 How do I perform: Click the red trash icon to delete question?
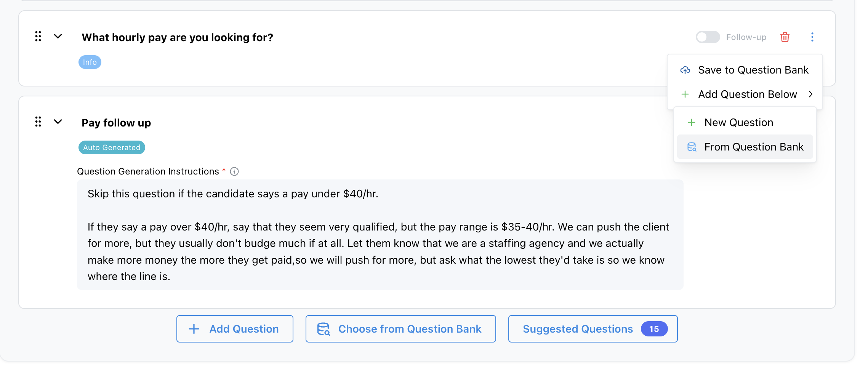coord(785,37)
